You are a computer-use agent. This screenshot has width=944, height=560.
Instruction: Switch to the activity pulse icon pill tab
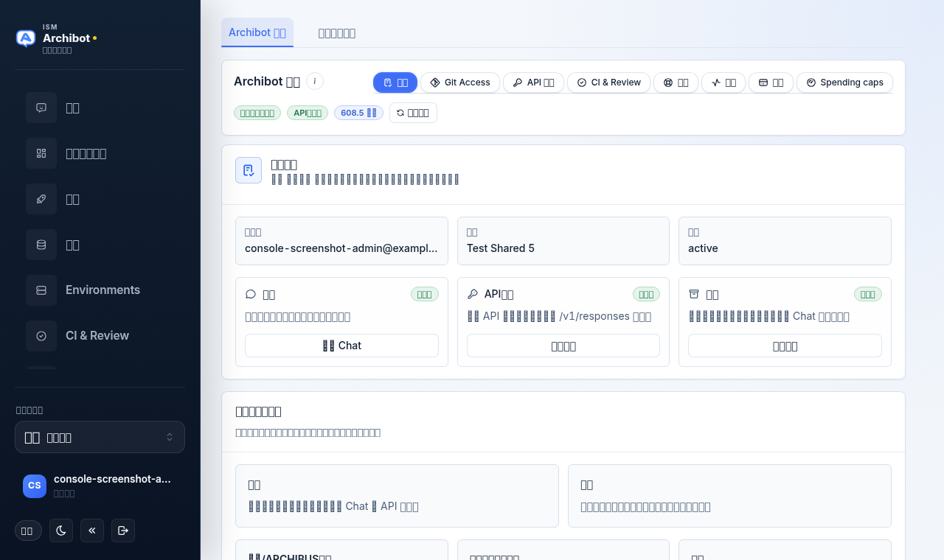pos(723,83)
